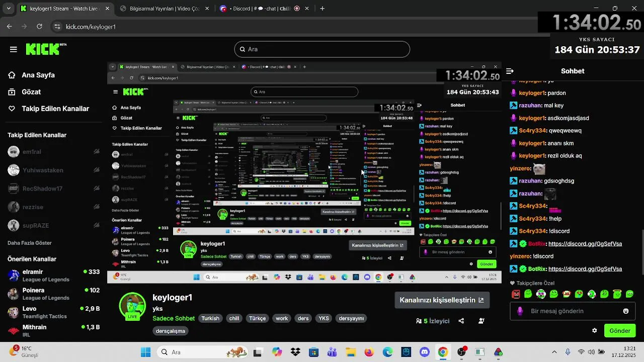Open recommended channel Levo Teamfight Tactics
Screen dimensions: 644x362
(x=54, y=312)
